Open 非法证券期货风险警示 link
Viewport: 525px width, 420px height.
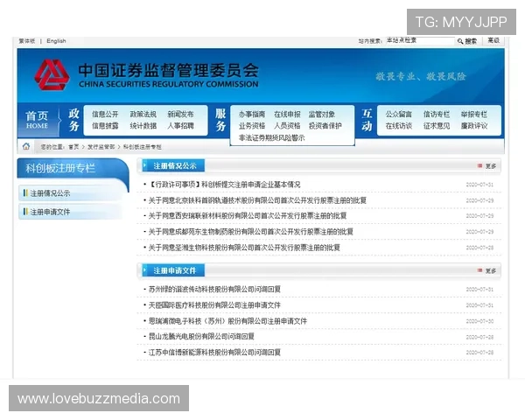point(271,137)
